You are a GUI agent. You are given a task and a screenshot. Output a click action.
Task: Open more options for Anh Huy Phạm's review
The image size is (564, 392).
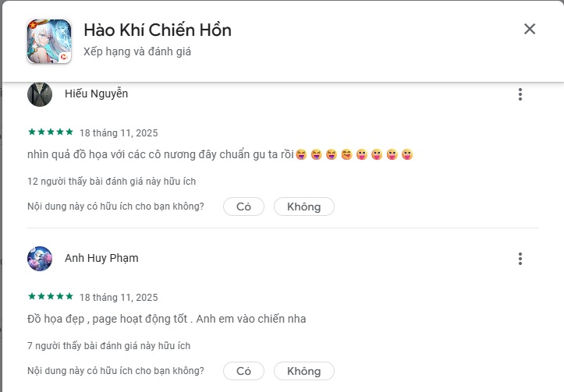pyautogui.click(x=520, y=259)
